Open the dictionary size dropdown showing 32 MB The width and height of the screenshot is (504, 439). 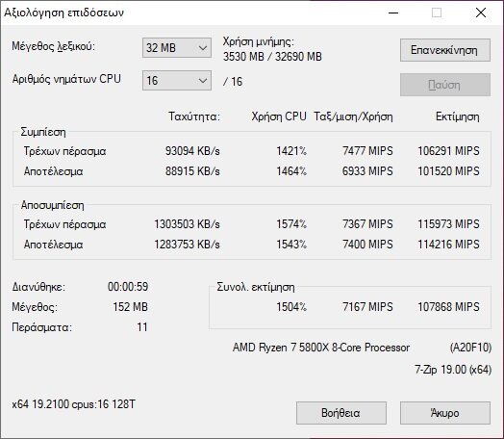pos(177,48)
